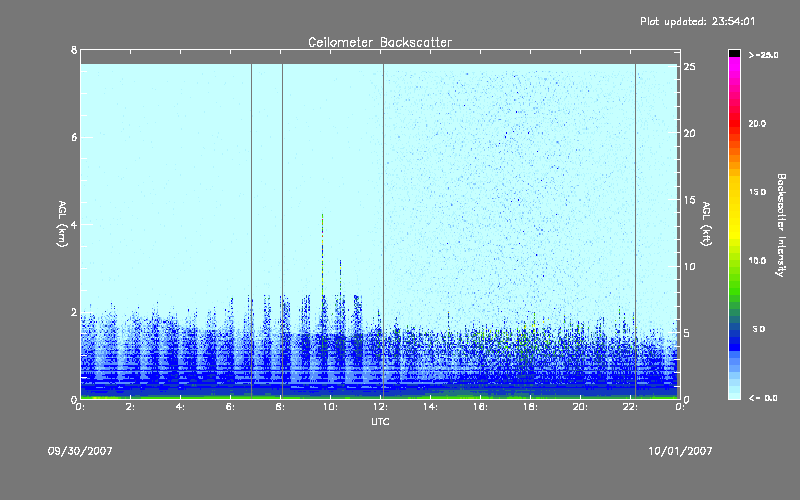Click the 20.0 colorbar label
This screenshot has height=500, width=800.
pyautogui.click(x=757, y=124)
